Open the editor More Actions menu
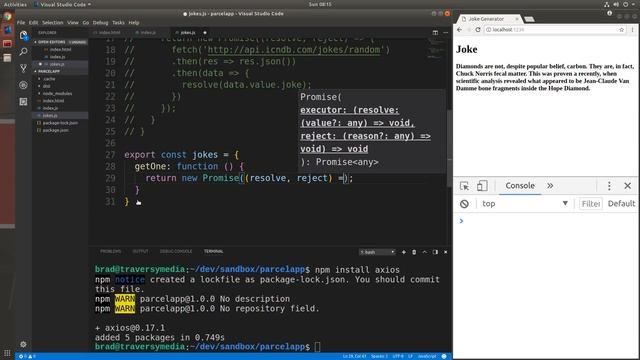 446,32
